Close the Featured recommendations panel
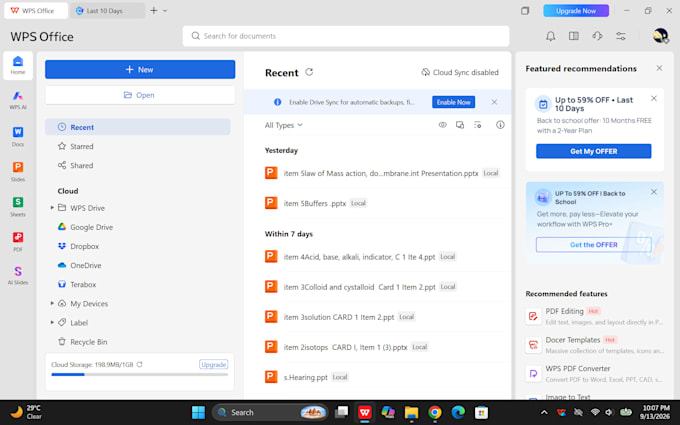The height and width of the screenshot is (425, 680). coord(659,68)
